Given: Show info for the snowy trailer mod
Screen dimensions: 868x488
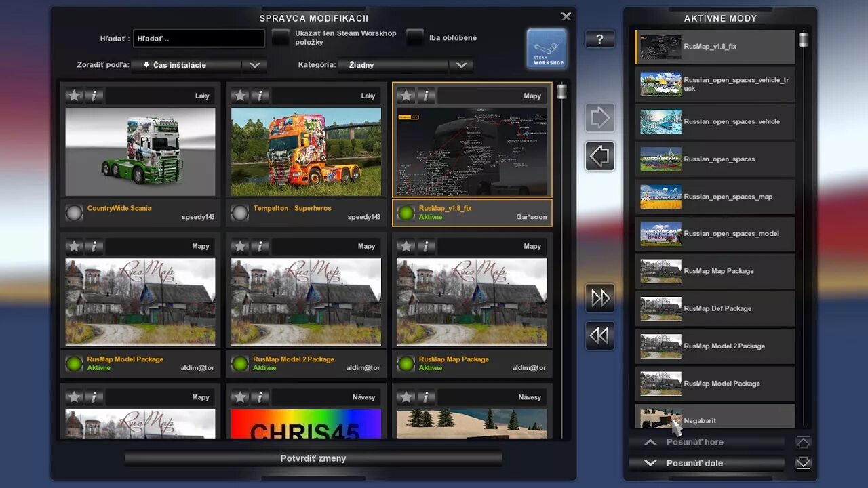Looking at the screenshot, I should [x=426, y=397].
